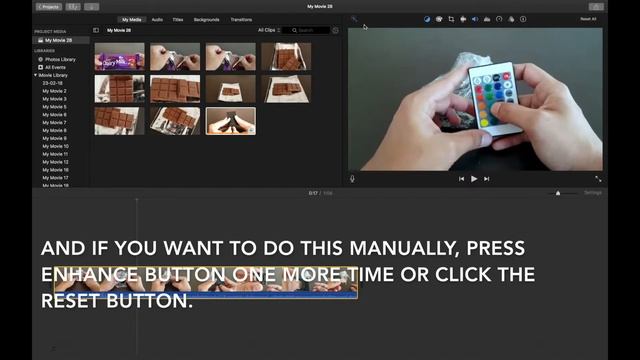Image resolution: width=640 pixels, height=360 pixels.
Task: Skip to the previous clip in the viewer
Action: [x=461, y=179]
